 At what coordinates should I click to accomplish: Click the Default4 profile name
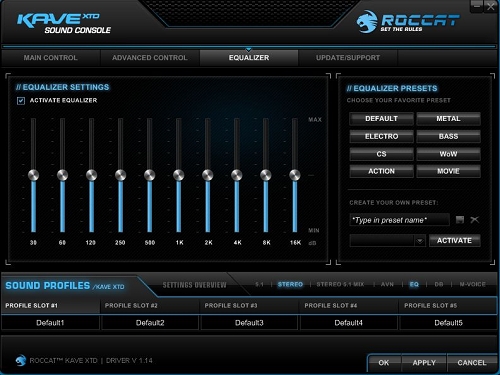point(349,323)
